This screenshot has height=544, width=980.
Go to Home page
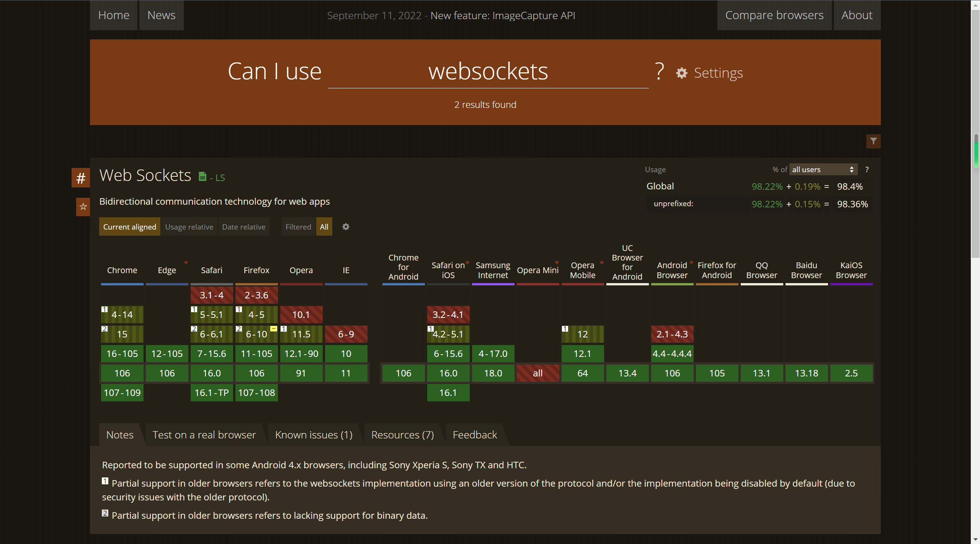pos(114,15)
